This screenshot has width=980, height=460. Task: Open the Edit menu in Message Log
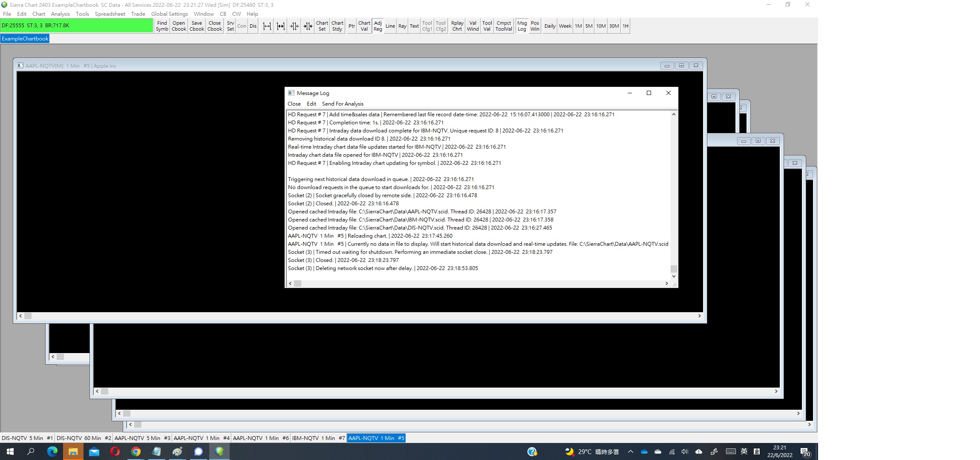pos(311,103)
